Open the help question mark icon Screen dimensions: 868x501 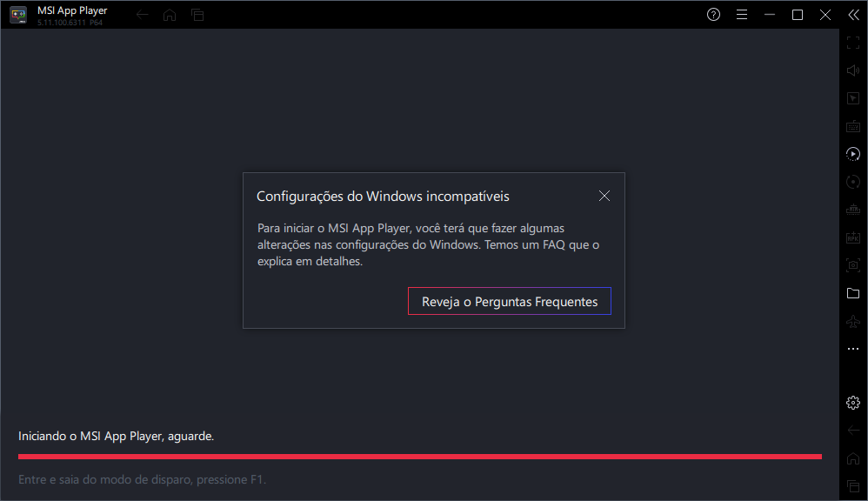tap(713, 15)
